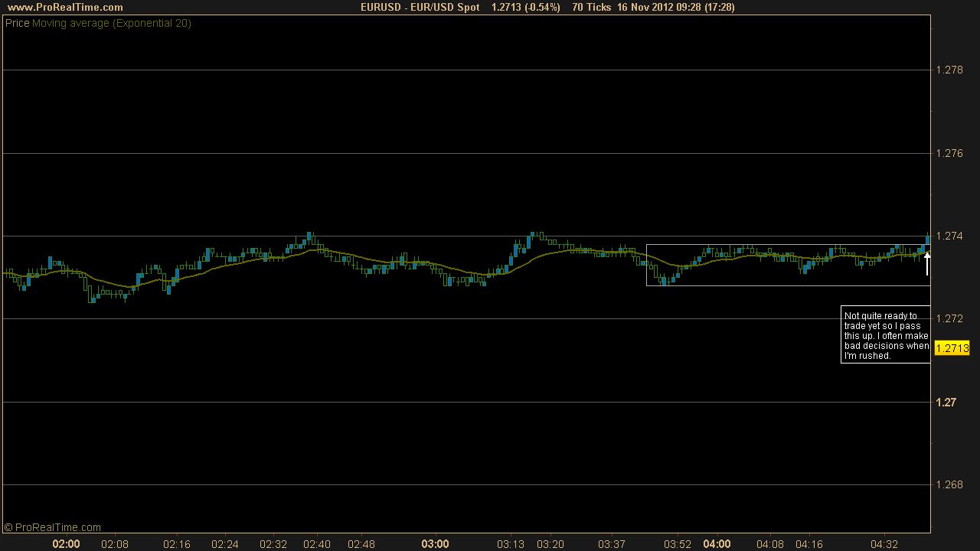
Task: Click the 02:32 time axis label
Action: pos(273,544)
